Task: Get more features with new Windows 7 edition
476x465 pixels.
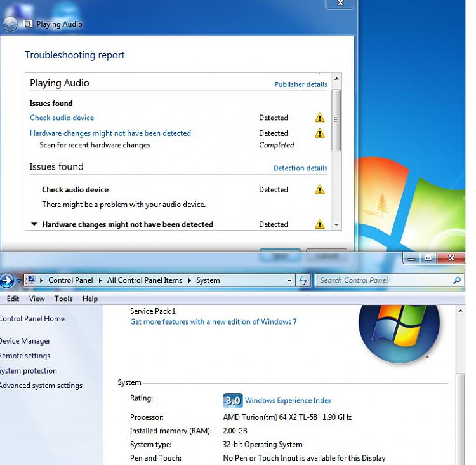Action: click(213, 321)
